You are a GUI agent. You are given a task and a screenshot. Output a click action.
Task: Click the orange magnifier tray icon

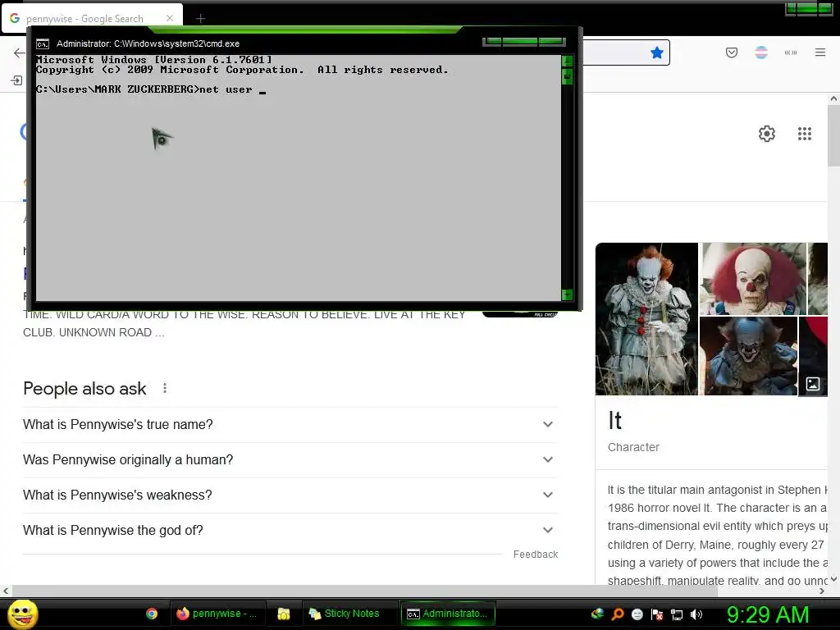[x=618, y=614]
